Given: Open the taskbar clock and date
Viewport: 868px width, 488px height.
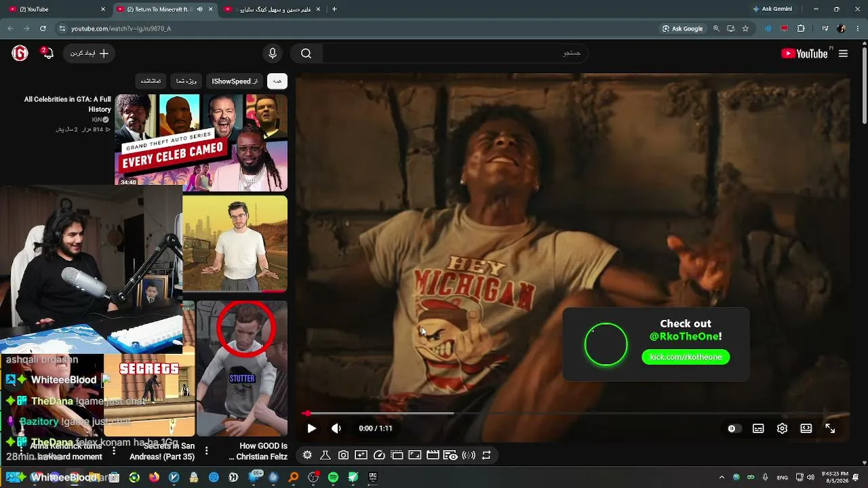Looking at the screenshot, I should point(834,477).
